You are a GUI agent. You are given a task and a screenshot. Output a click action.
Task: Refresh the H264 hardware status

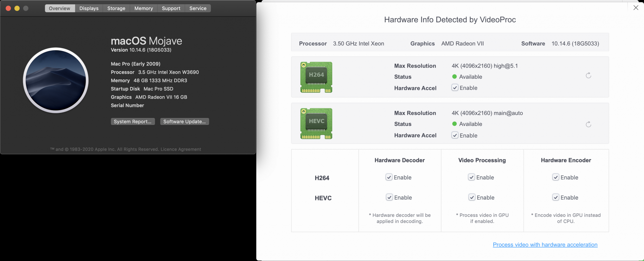point(588,75)
